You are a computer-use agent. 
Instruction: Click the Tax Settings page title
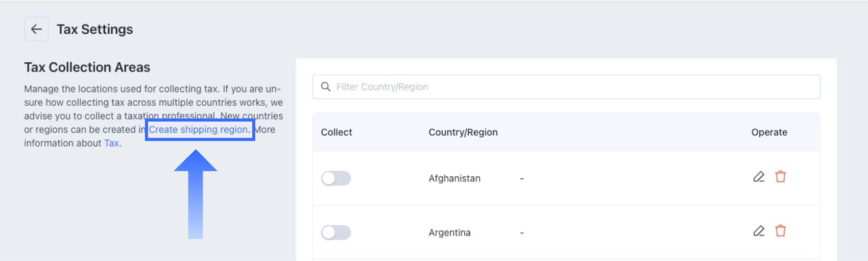click(95, 29)
